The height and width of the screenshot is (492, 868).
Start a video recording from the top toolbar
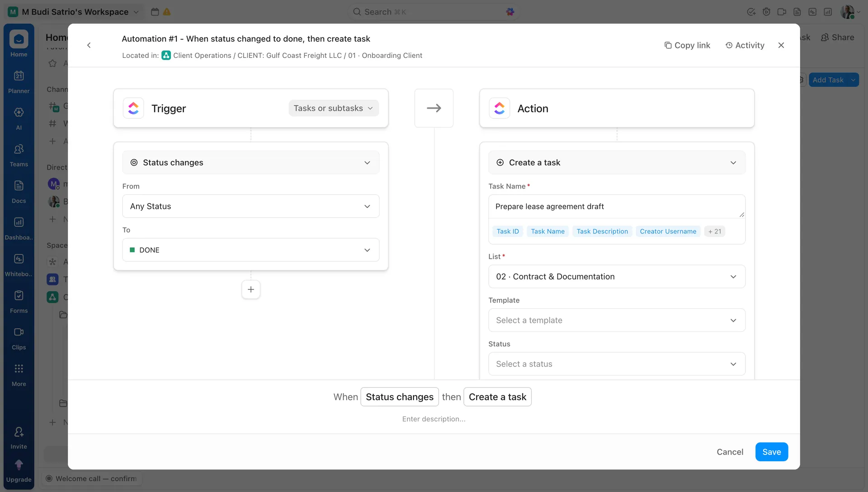[782, 12]
